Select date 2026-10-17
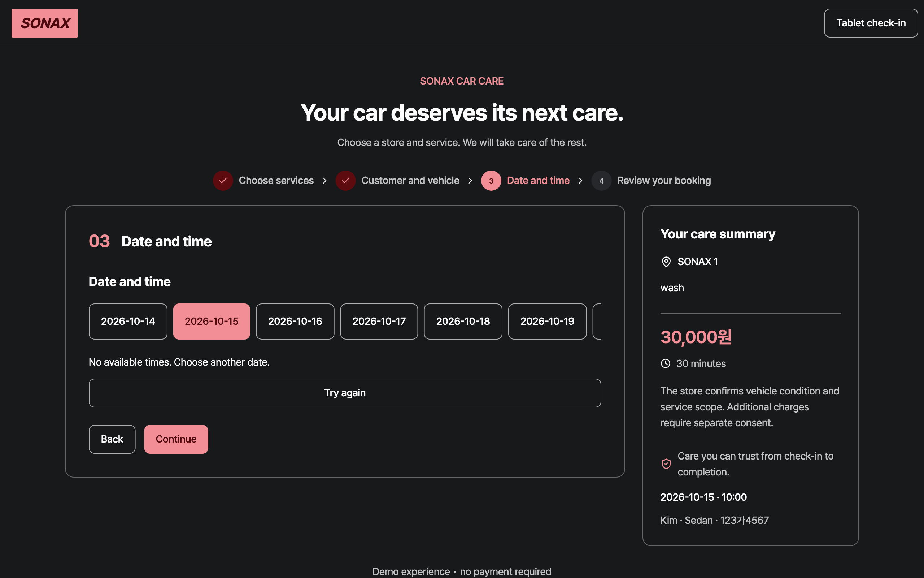This screenshot has height=578, width=924. point(379,322)
